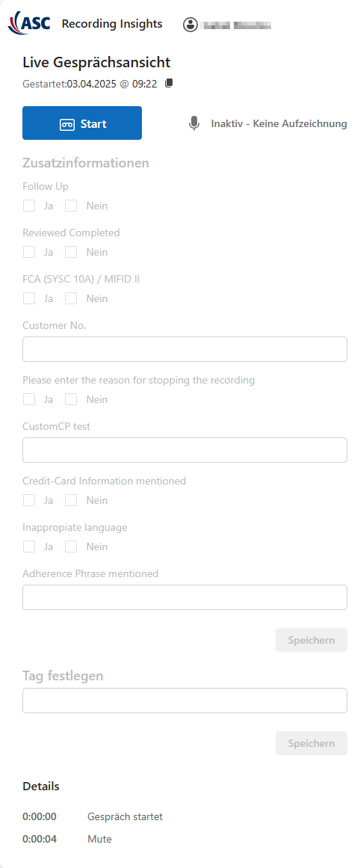The height and width of the screenshot is (868, 363).
Task: Save the tag with the lower Speichern button
Action: point(311,743)
